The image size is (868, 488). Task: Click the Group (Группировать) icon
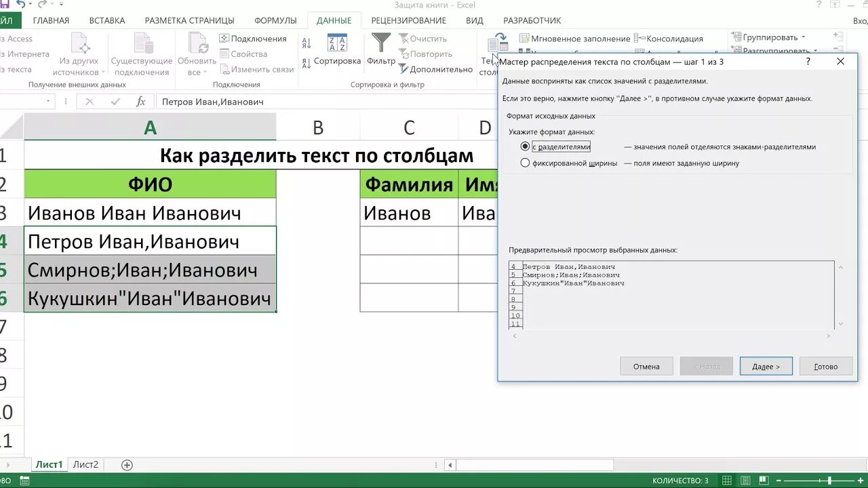(x=736, y=37)
